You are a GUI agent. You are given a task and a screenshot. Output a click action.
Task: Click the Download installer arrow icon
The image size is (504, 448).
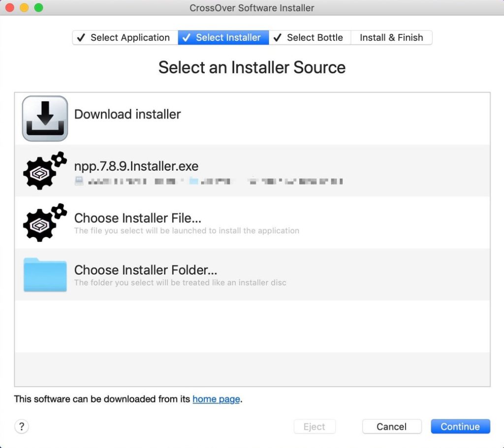45,118
